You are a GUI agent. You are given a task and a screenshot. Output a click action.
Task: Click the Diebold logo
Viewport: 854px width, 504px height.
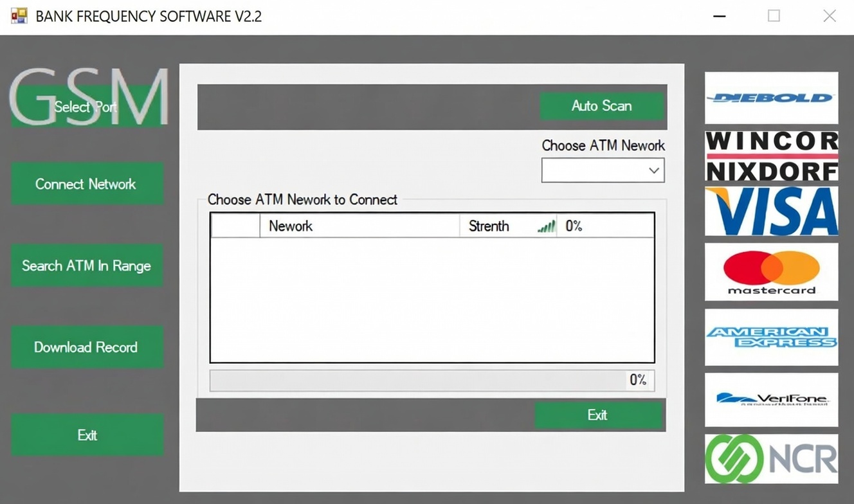(x=771, y=98)
